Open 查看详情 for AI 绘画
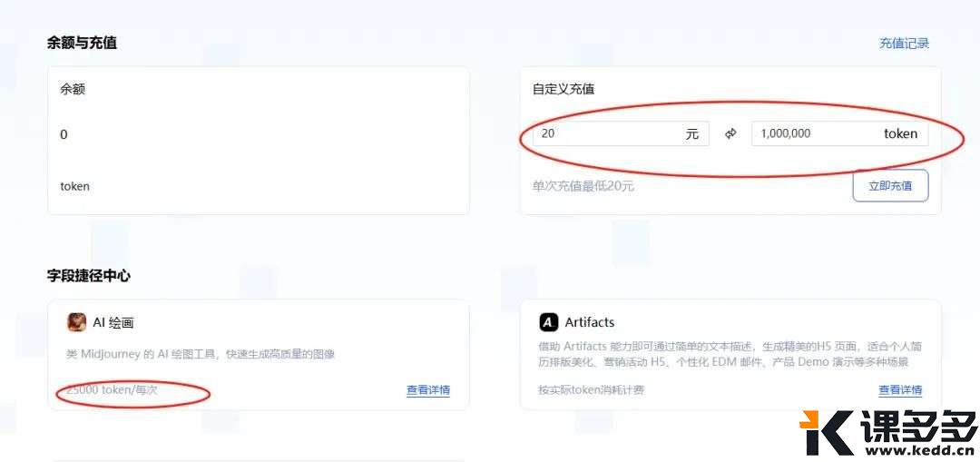This screenshot has width=980, height=462. (x=428, y=390)
